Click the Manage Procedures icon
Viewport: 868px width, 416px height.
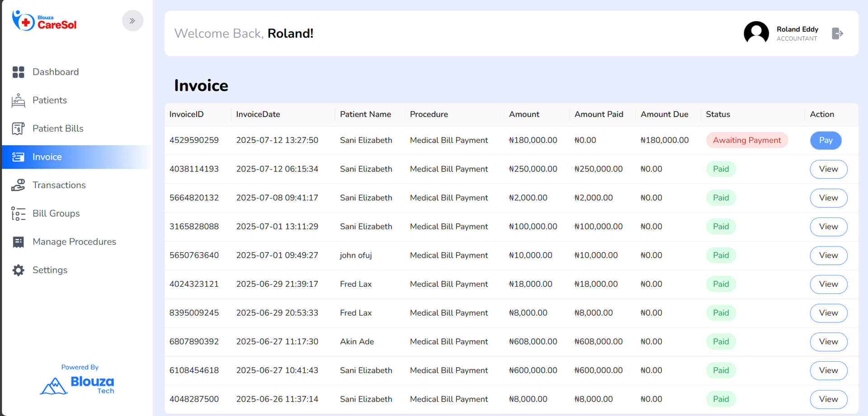click(x=18, y=242)
